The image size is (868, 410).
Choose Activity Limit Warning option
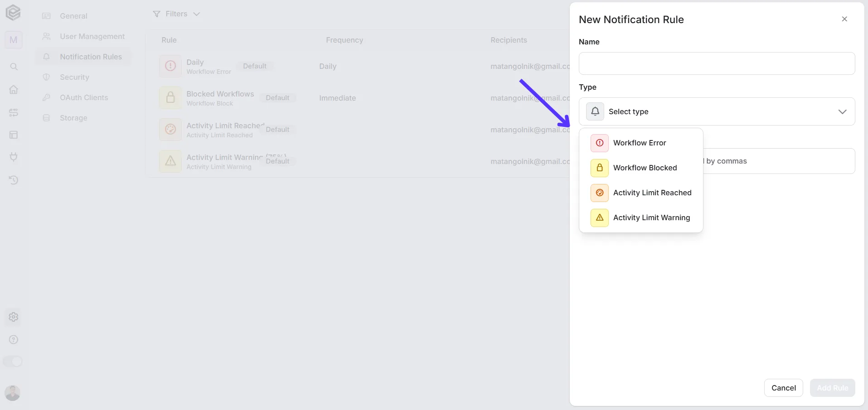point(641,217)
